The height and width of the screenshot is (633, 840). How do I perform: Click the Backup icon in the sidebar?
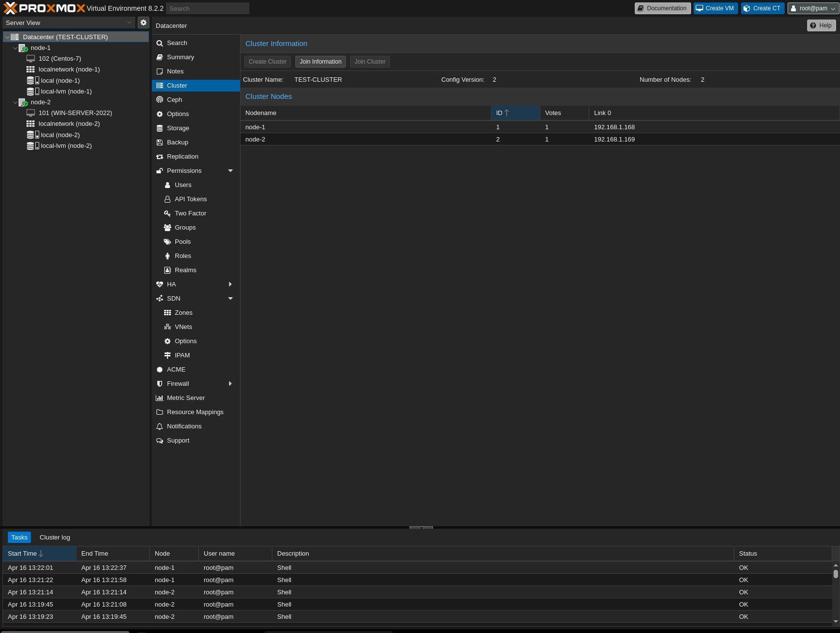click(160, 142)
